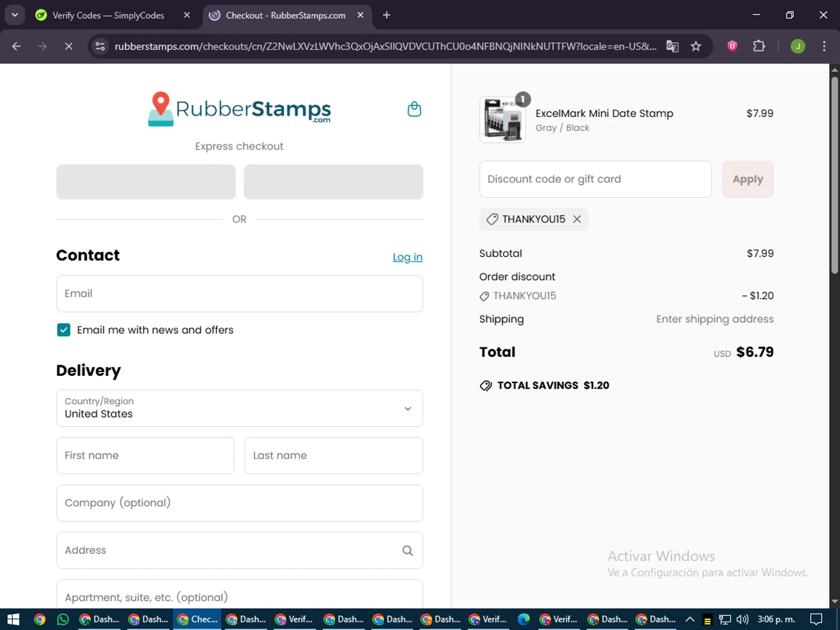Focus the Email input field
The height and width of the screenshot is (630, 840).
[240, 293]
